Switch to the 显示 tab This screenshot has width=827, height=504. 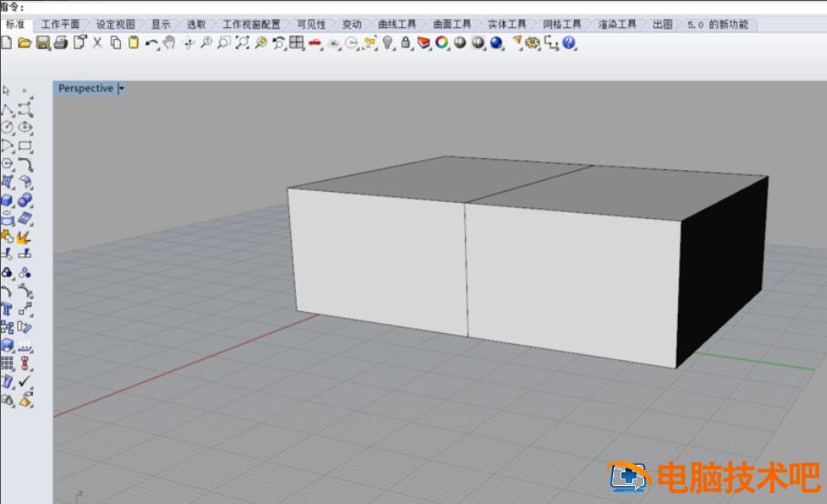tap(160, 25)
